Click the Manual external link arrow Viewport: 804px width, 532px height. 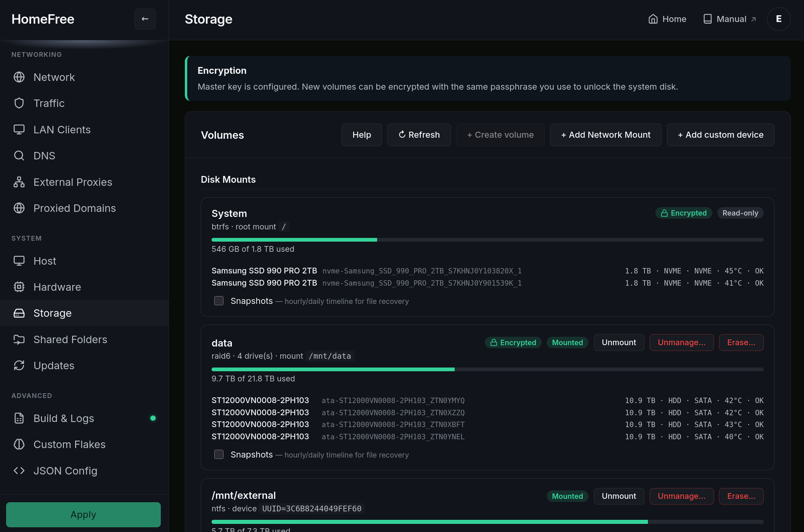click(x=754, y=19)
